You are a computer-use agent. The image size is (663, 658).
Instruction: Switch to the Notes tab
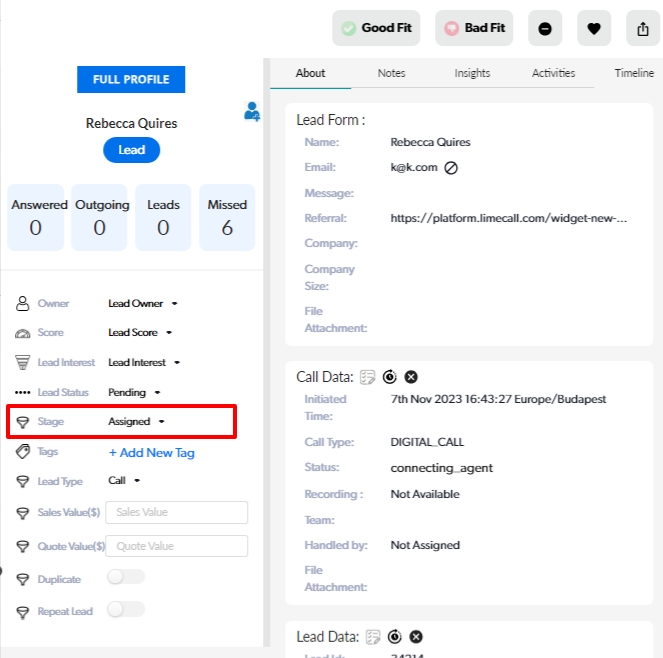click(391, 73)
